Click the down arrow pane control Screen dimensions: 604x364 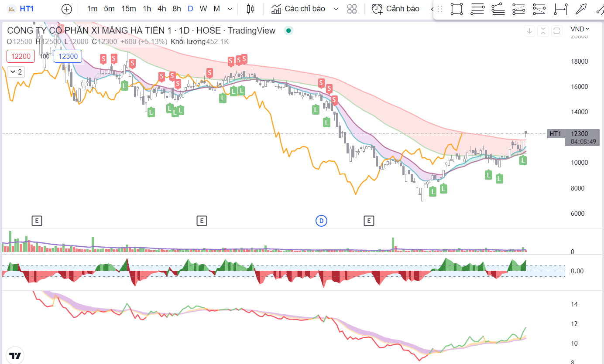(x=529, y=31)
